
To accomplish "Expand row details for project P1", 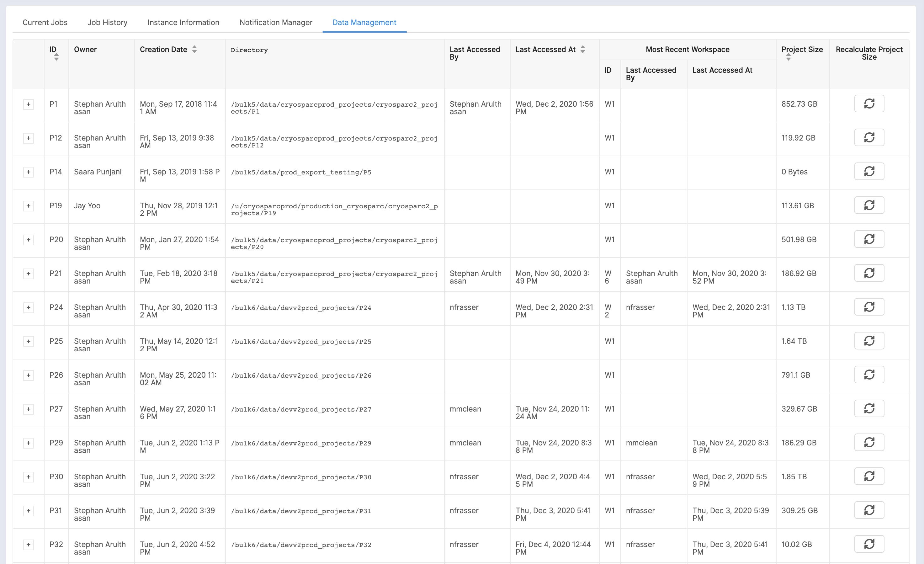I will [29, 104].
